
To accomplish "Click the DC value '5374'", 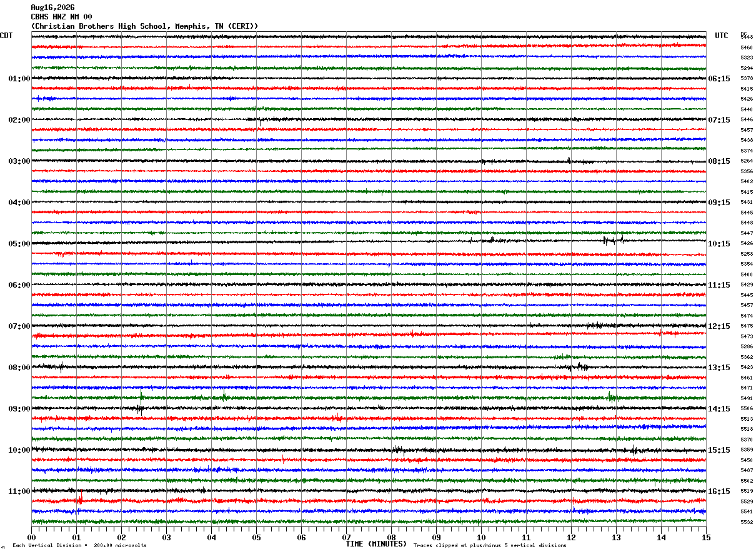I will pos(747,151).
